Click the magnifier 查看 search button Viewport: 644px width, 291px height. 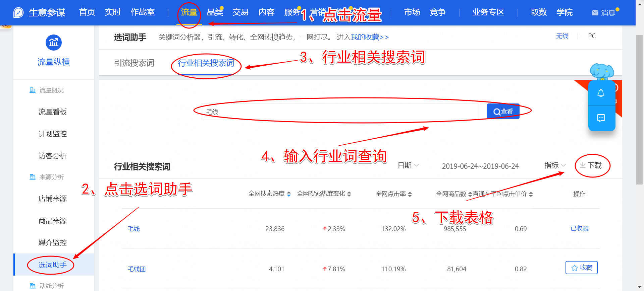503,111
